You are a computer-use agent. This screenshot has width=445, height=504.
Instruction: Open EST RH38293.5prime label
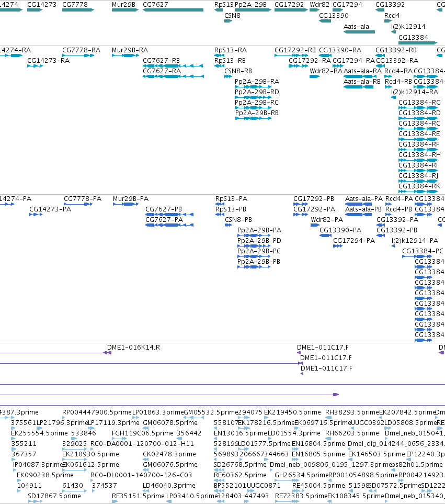[352, 412]
